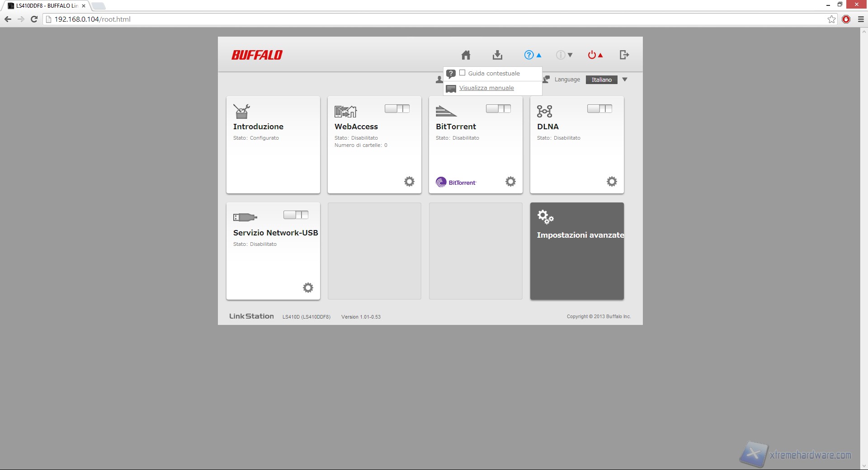Open WebAccess settings gear

pyautogui.click(x=409, y=182)
